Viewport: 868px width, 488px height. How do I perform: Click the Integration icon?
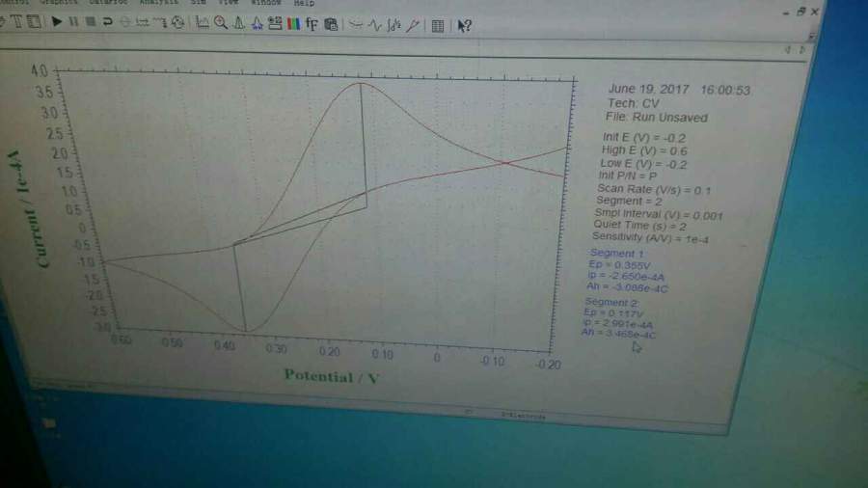(x=393, y=25)
